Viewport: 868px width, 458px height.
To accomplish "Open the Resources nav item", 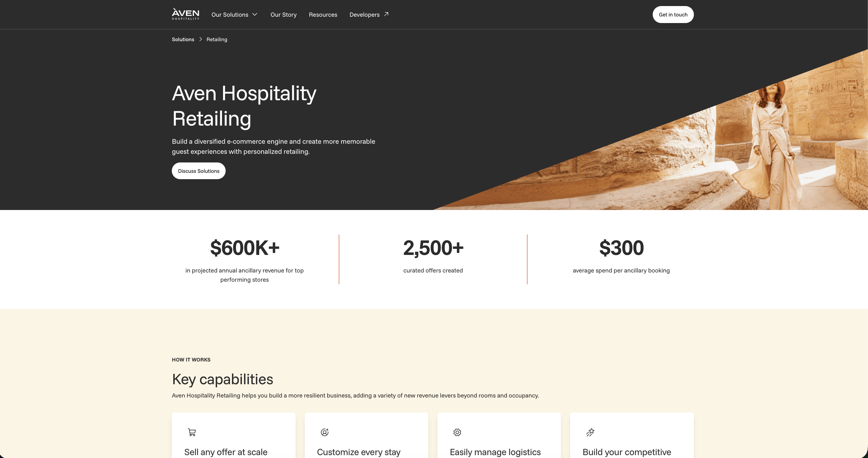I will (323, 14).
